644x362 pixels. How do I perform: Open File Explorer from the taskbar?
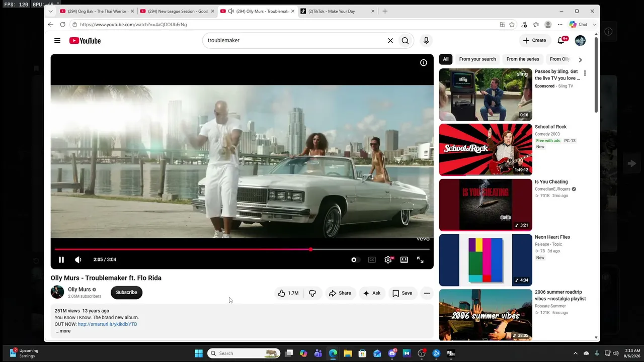348,353
